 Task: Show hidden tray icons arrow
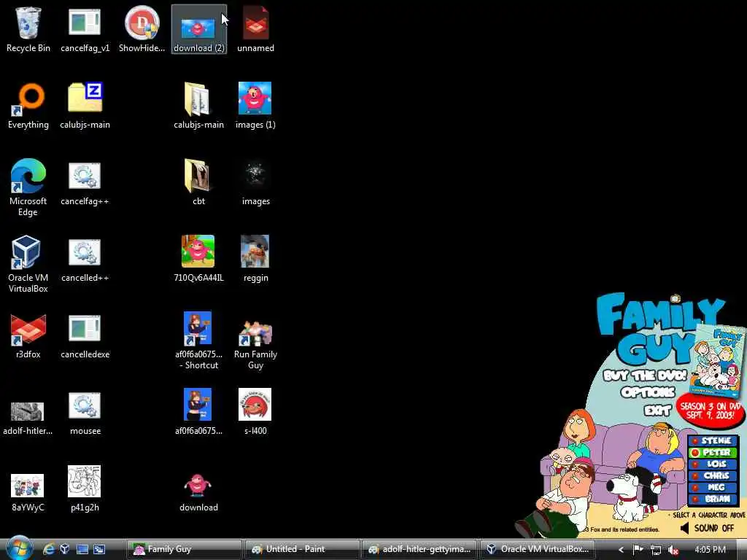[621, 550]
